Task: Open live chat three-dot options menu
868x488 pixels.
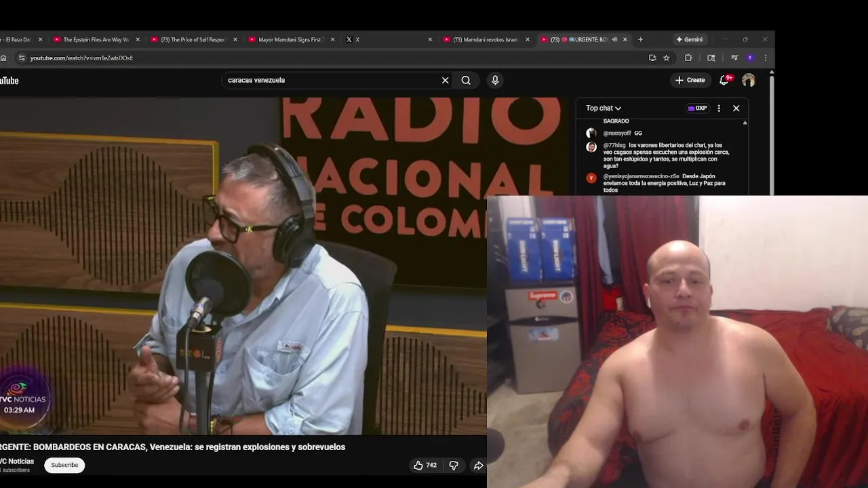Action: pos(719,108)
